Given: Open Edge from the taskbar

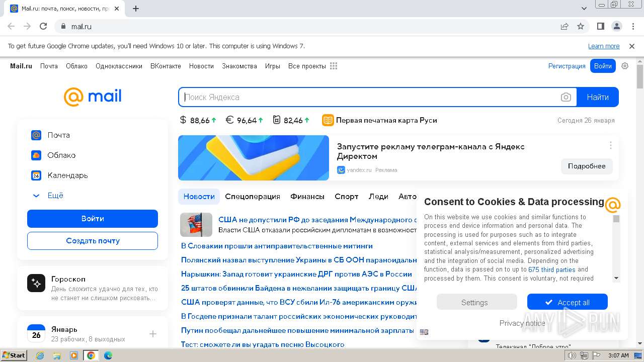Looking at the screenshot, I should (x=108, y=355).
